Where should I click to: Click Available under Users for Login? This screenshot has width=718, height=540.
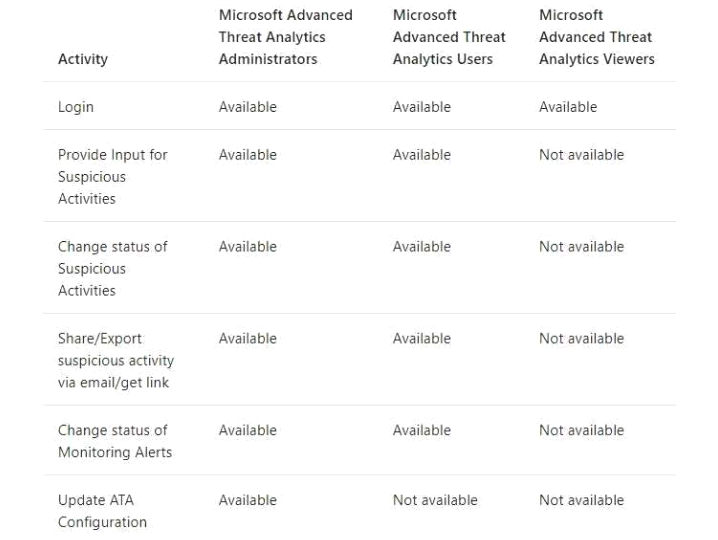(x=422, y=107)
